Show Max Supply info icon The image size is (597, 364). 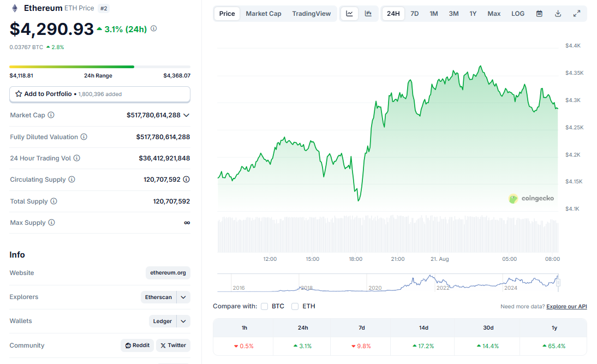(51, 222)
